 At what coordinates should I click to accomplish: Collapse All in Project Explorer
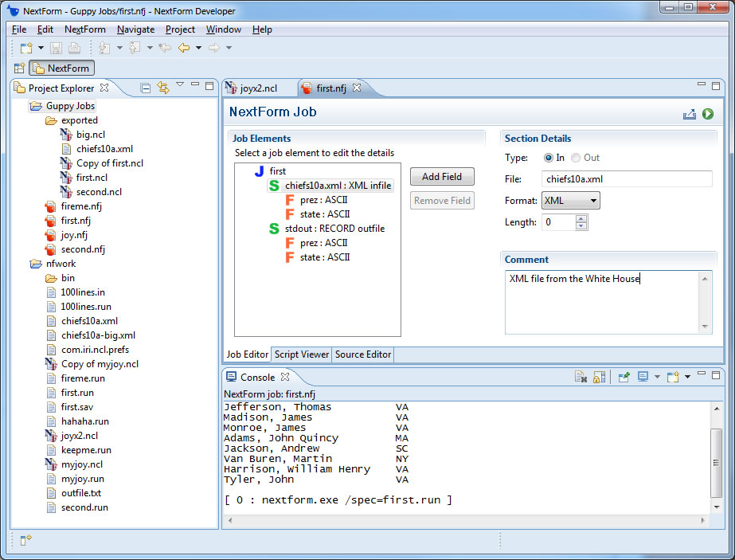[146, 88]
